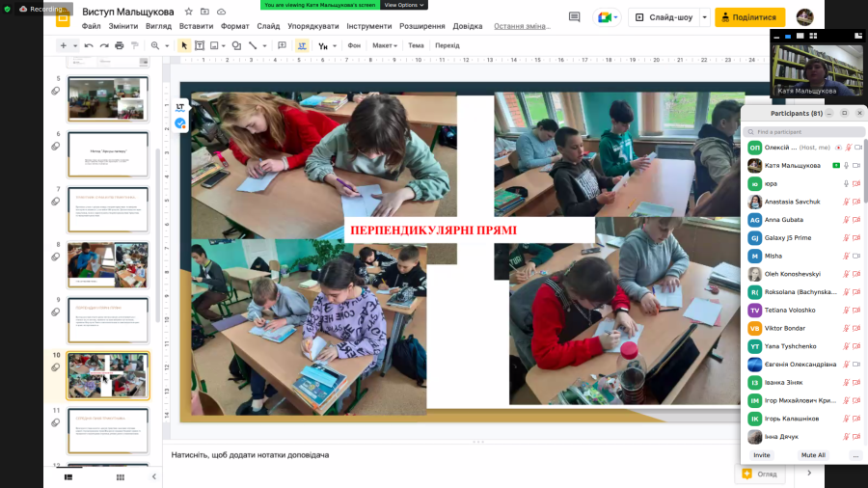This screenshot has width=868, height=488.
Task: Click the Find a participant field
Action: 804,132
